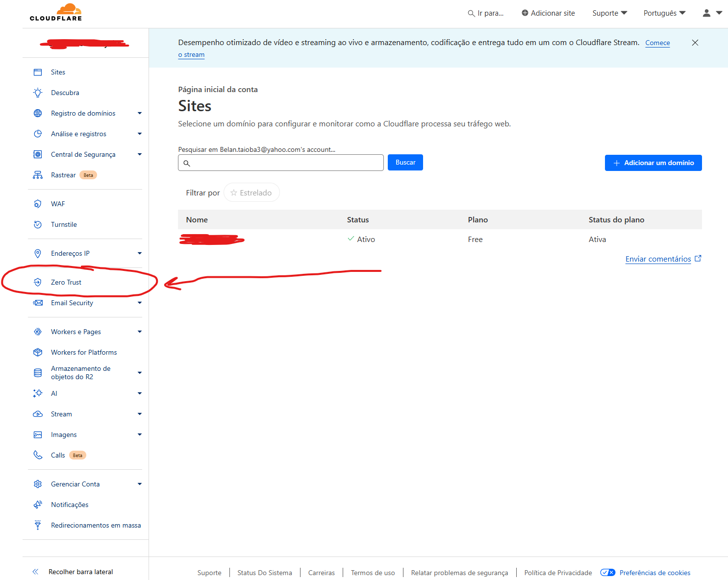Image resolution: width=728 pixels, height=580 pixels.
Task: Expand Análise e registros submenu arrow
Action: (x=140, y=134)
